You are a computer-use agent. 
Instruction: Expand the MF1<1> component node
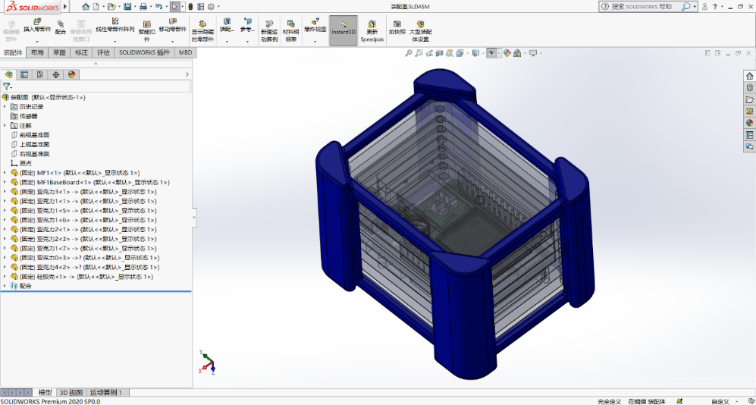(5, 173)
